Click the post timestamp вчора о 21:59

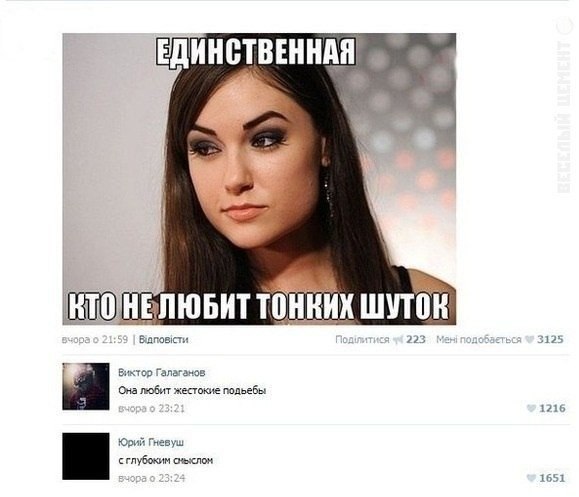tap(95, 339)
